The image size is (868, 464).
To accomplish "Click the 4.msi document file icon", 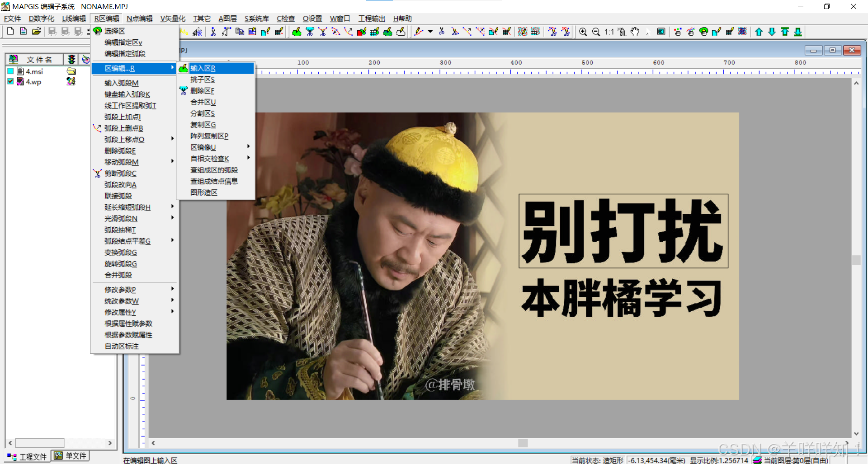I will pyautogui.click(x=20, y=71).
